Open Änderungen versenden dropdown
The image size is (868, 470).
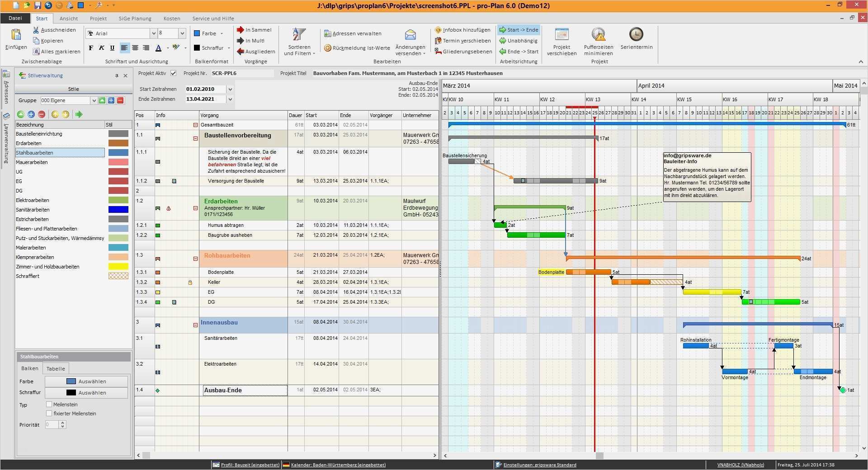point(410,42)
